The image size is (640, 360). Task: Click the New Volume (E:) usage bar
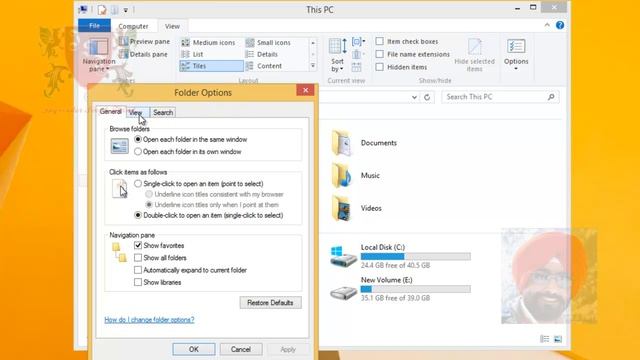pos(416,289)
